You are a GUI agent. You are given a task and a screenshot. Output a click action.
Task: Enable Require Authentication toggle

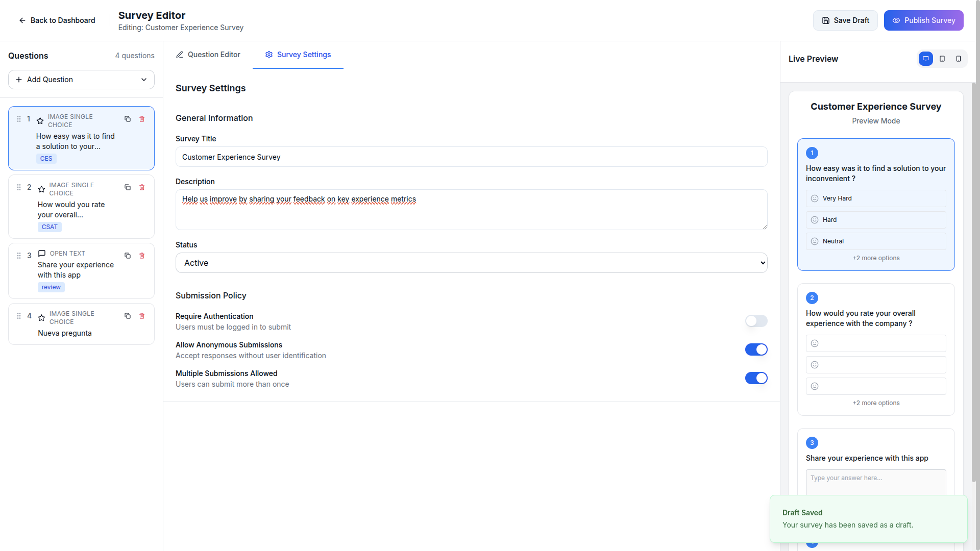point(756,321)
